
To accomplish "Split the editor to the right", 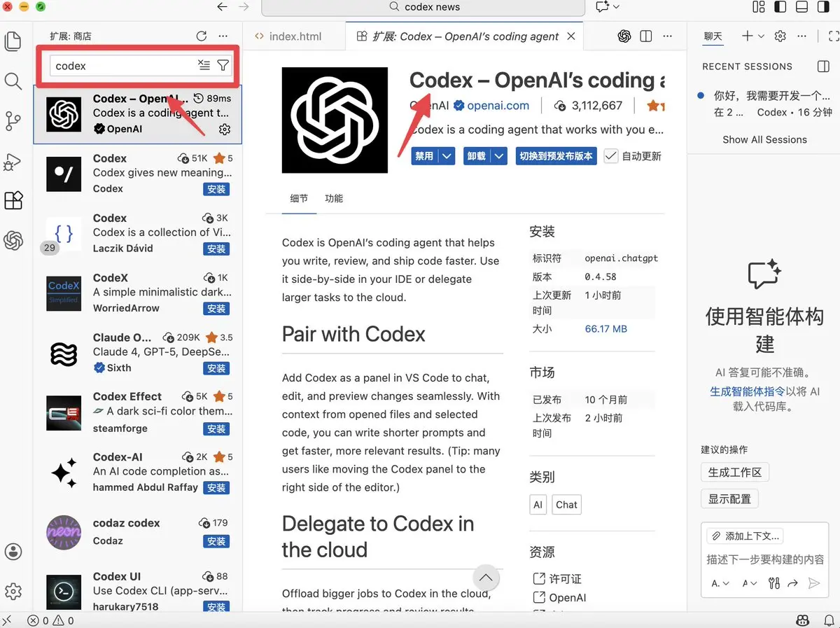I will pos(646,36).
